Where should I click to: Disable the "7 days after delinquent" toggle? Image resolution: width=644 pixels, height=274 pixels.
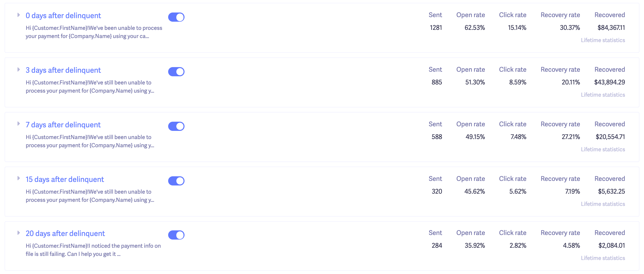click(176, 126)
